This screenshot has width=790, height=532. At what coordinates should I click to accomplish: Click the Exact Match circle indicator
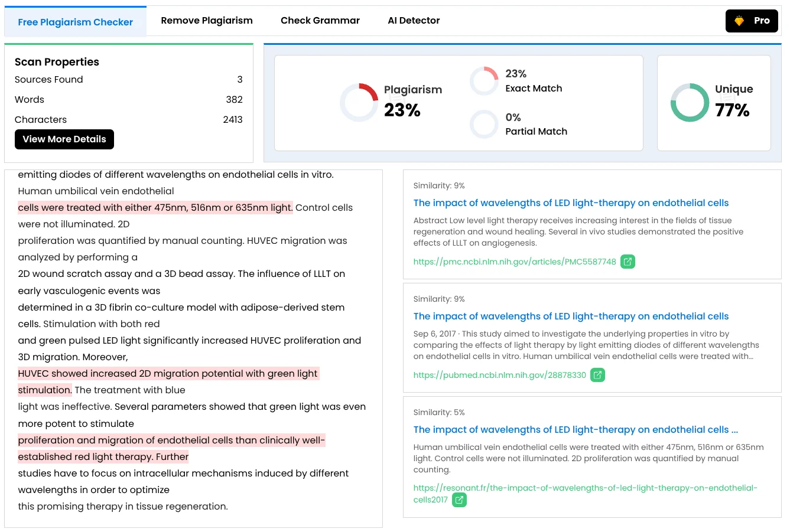coord(484,81)
